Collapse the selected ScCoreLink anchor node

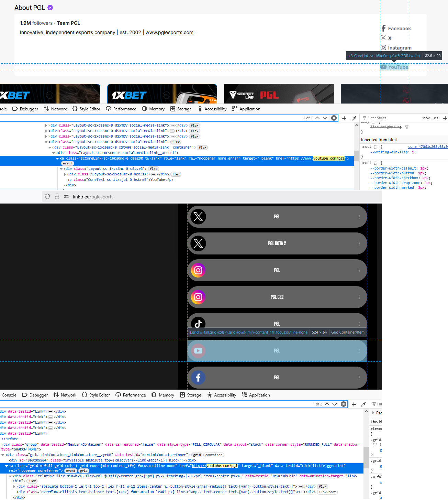point(57,159)
